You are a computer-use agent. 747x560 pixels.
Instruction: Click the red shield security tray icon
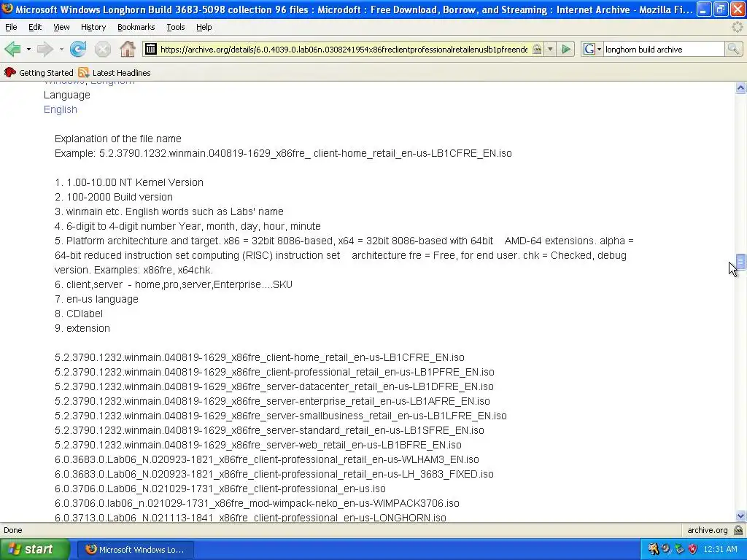pyautogui.click(x=693, y=550)
